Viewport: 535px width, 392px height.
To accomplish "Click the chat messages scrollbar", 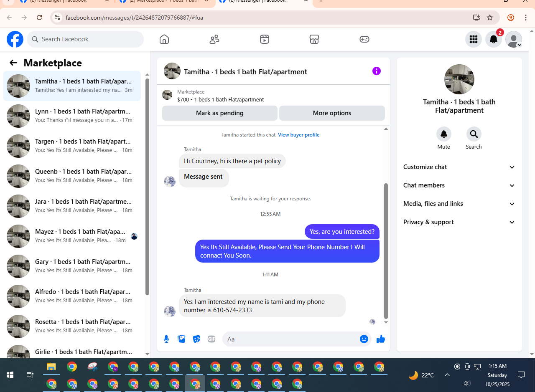I will pos(386,250).
